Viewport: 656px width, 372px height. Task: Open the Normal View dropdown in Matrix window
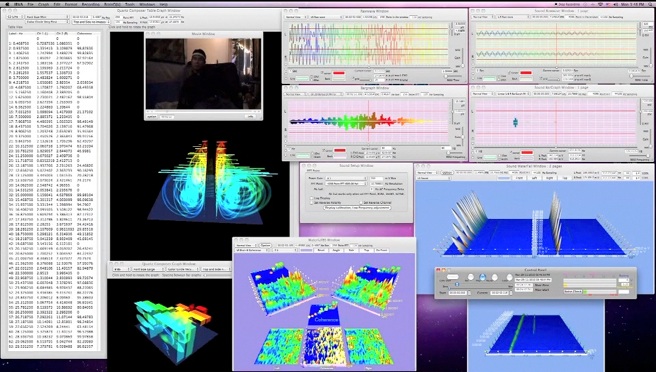(246, 245)
